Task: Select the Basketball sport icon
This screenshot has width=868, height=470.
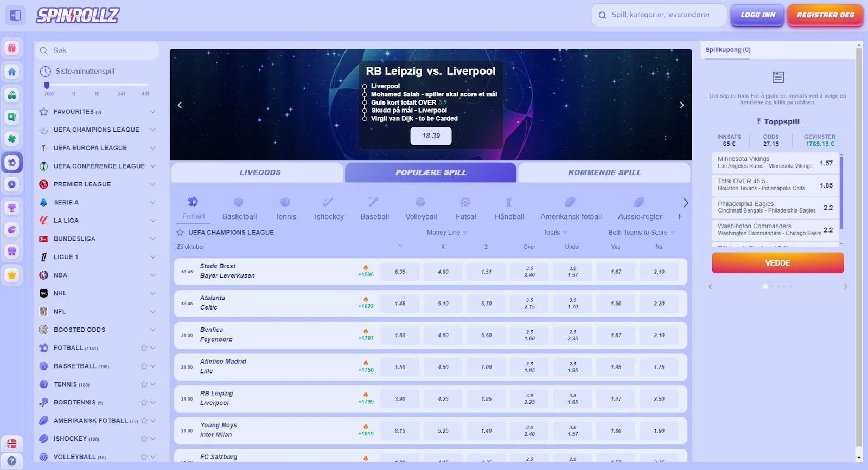Action: pyautogui.click(x=239, y=202)
